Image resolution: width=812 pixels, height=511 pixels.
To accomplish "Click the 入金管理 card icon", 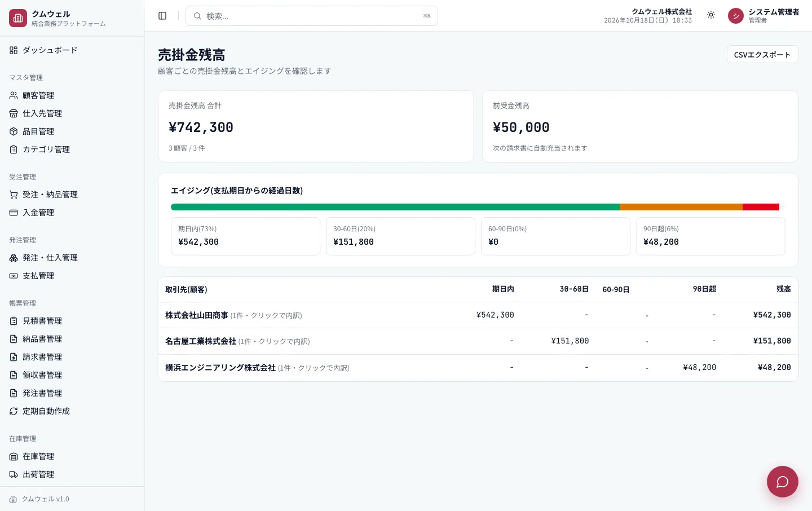I will pyautogui.click(x=14, y=213).
